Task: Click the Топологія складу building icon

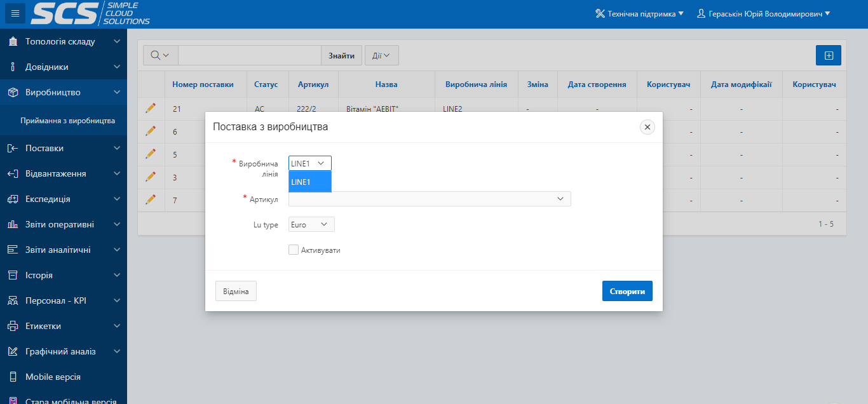Action: [x=13, y=41]
